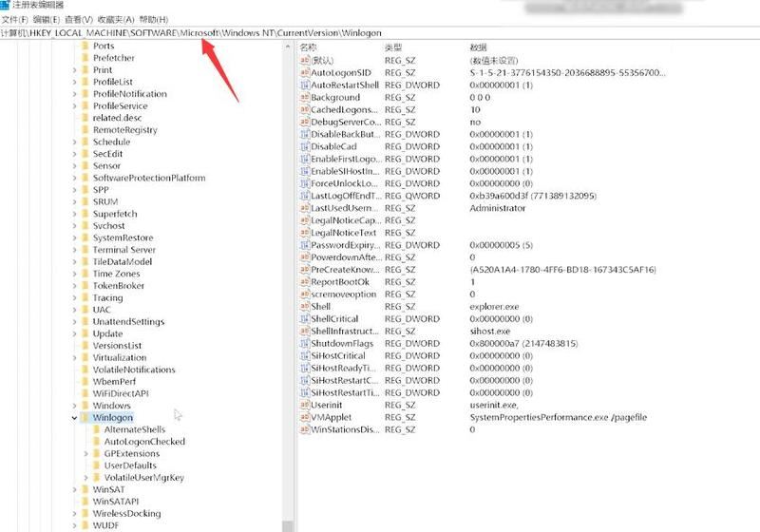Collapse the Winlogon tree node

pyautogui.click(x=74, y=418)
